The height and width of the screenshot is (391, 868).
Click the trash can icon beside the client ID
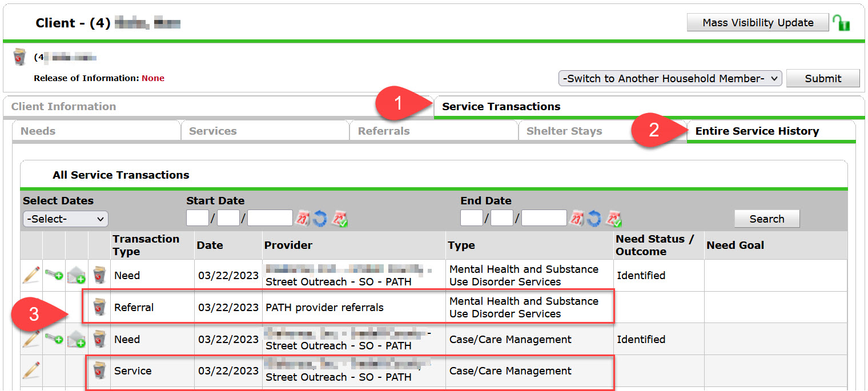coord(19,57)
